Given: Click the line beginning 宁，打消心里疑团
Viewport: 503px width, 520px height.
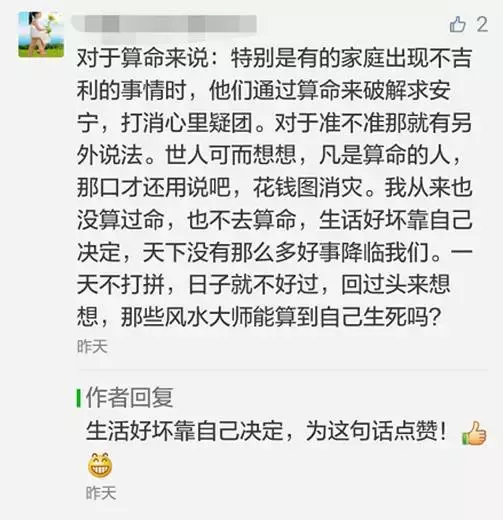Looking at the screenshot, I should (x=274, y=123).
